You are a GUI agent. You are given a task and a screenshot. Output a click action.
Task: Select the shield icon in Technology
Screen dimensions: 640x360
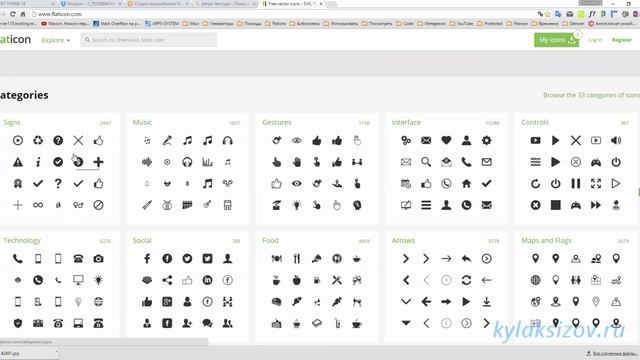tap(18, 323)
